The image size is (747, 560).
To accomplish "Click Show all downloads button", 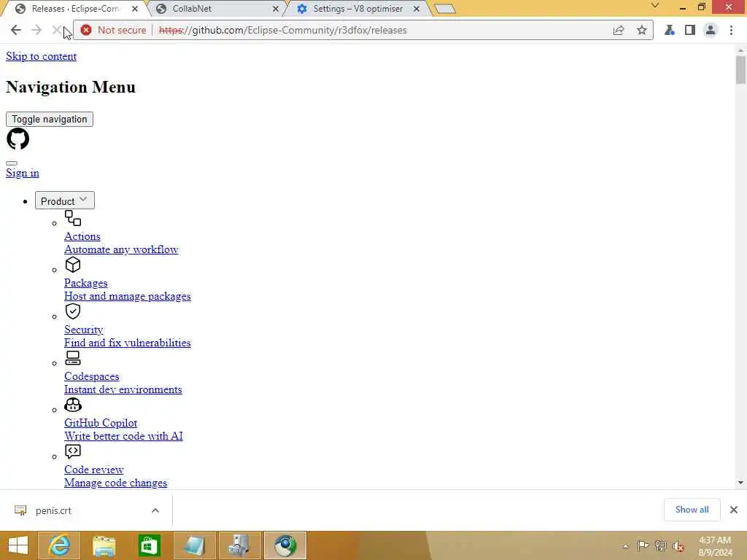I will coord(692,510).
